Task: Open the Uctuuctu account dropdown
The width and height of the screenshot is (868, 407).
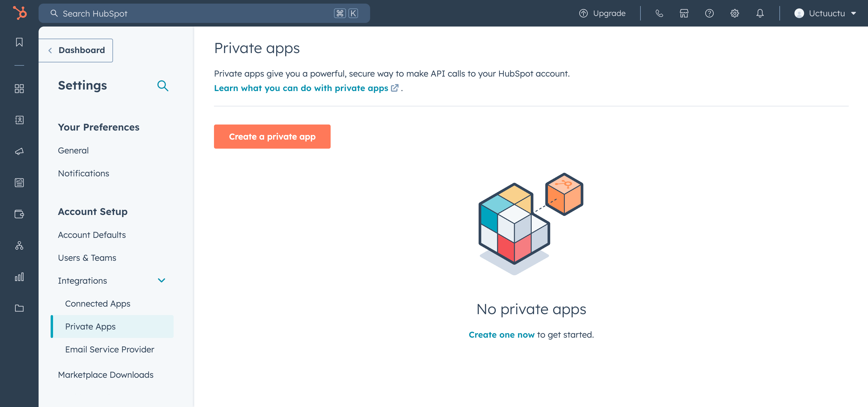Action: [826, 13]
